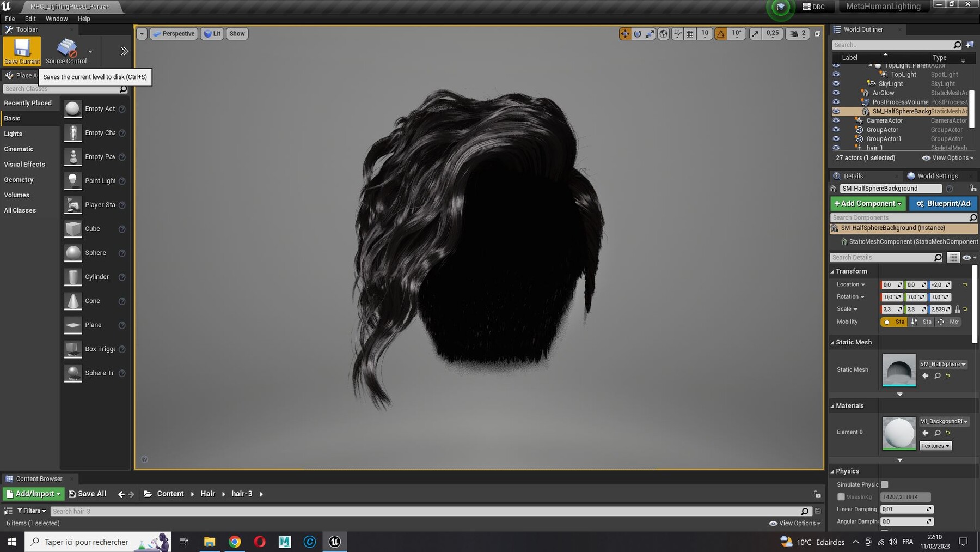Click the Cylinder shape icon
Screen dimensions: 980x552
click(73, 277)
